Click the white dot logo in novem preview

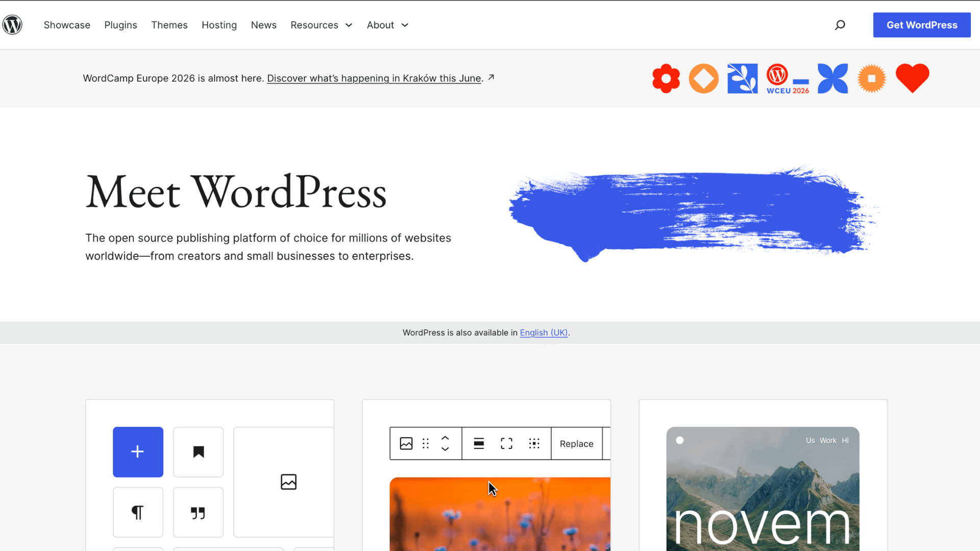point(680,440)
